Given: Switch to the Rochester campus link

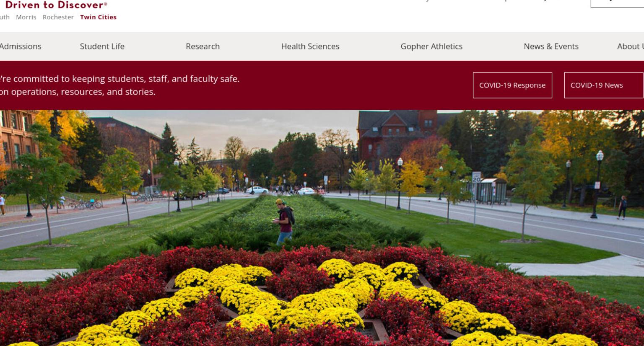Looking at the screenshot, I should [x=58, y=17].
